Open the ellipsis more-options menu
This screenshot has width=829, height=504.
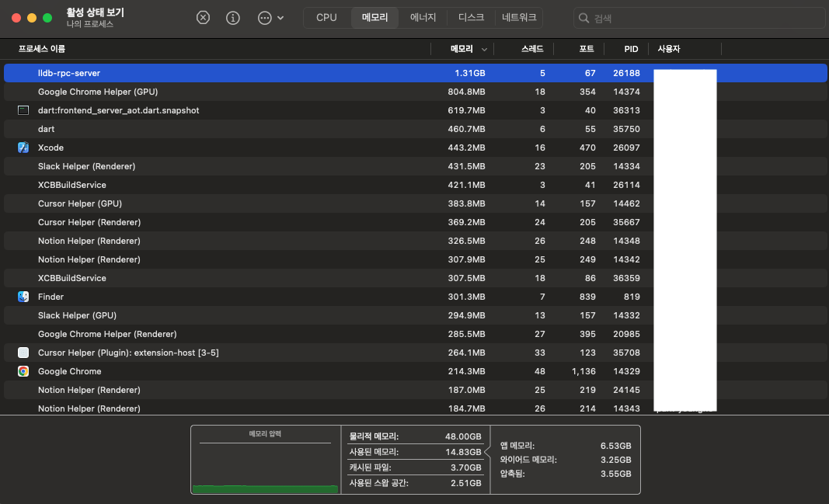click(270, 18)
